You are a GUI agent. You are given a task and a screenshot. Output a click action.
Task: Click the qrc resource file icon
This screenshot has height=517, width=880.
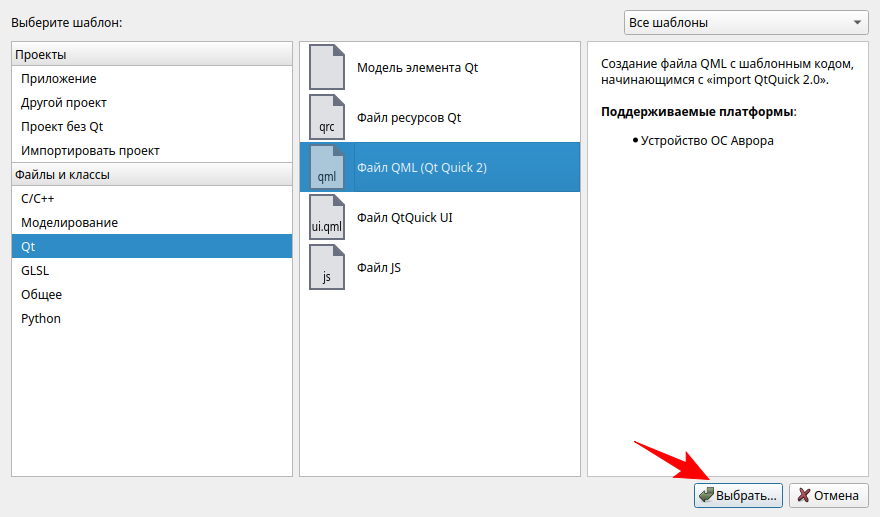pyautogui.click(x=326, y=117)
